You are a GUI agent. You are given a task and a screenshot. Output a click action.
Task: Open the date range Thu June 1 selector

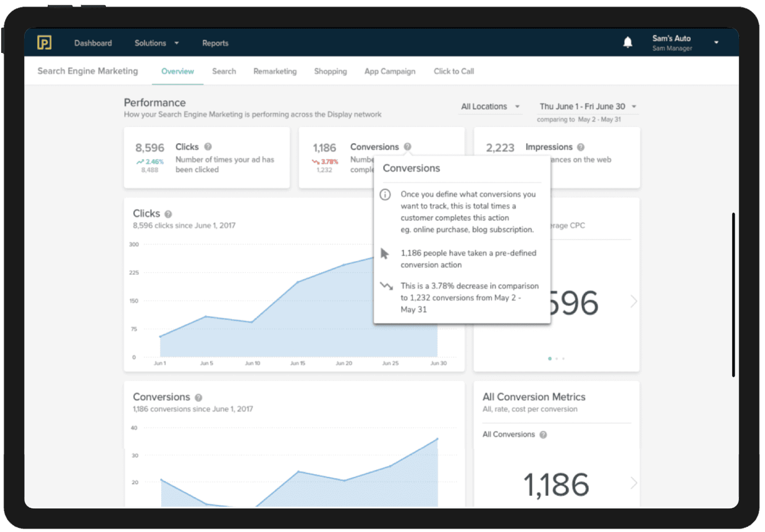[x=587, y=106]
